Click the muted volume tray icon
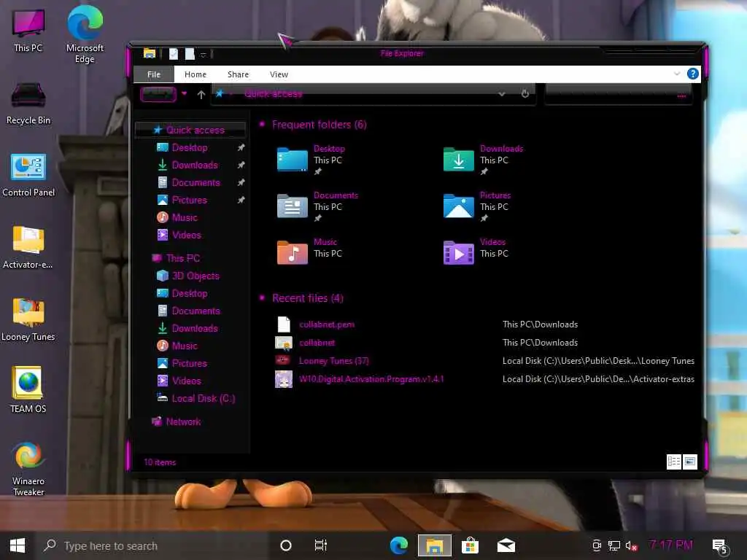 (631, 545)
